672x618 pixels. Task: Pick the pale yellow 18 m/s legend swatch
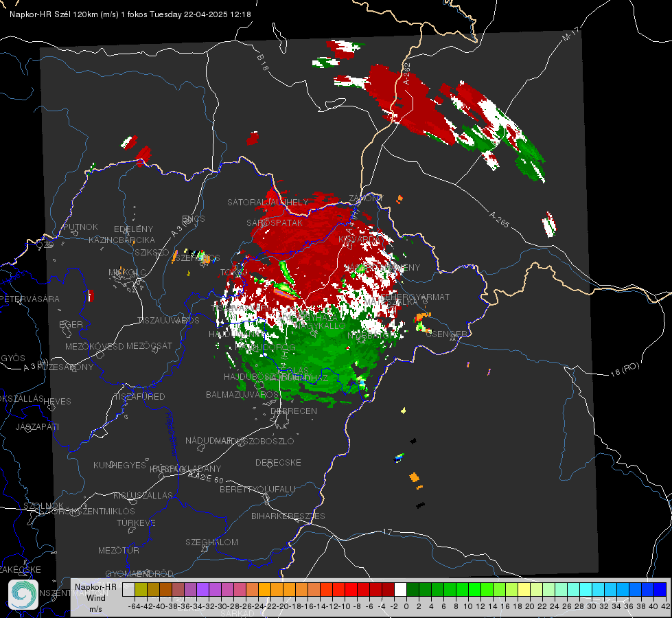[x=524, y=590]
